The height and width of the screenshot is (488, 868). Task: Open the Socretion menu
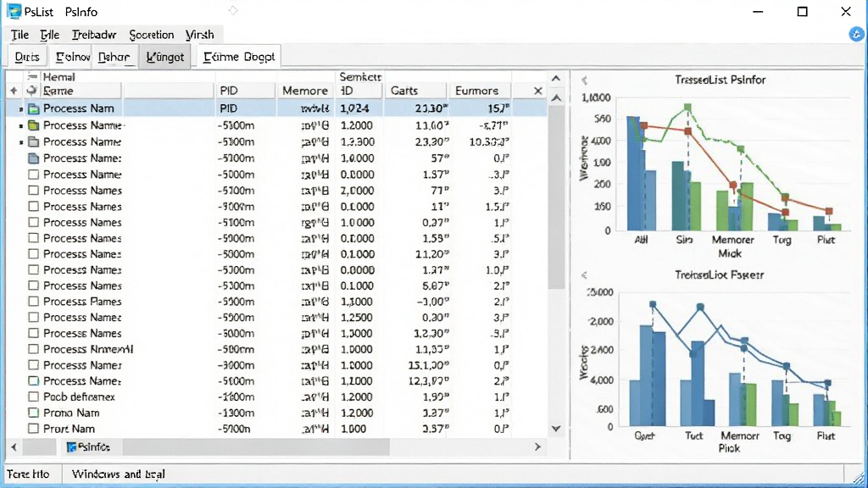tap(151, 35)
